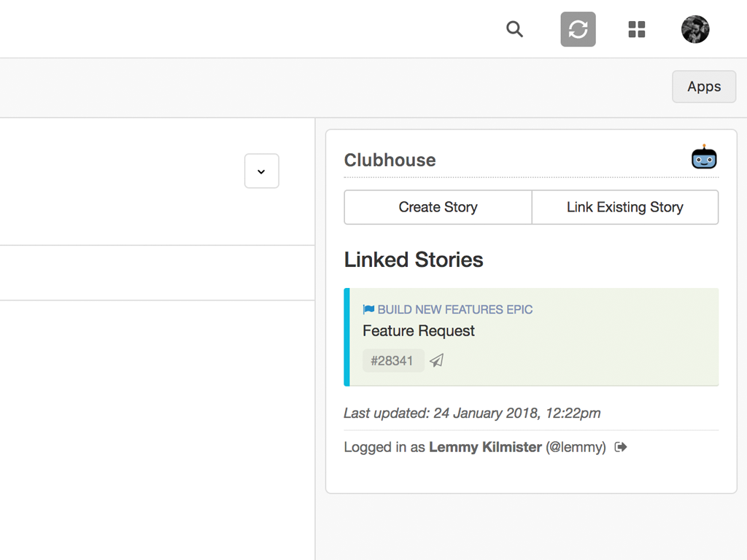Select the Link Existing Story button

tap(625, 207)
